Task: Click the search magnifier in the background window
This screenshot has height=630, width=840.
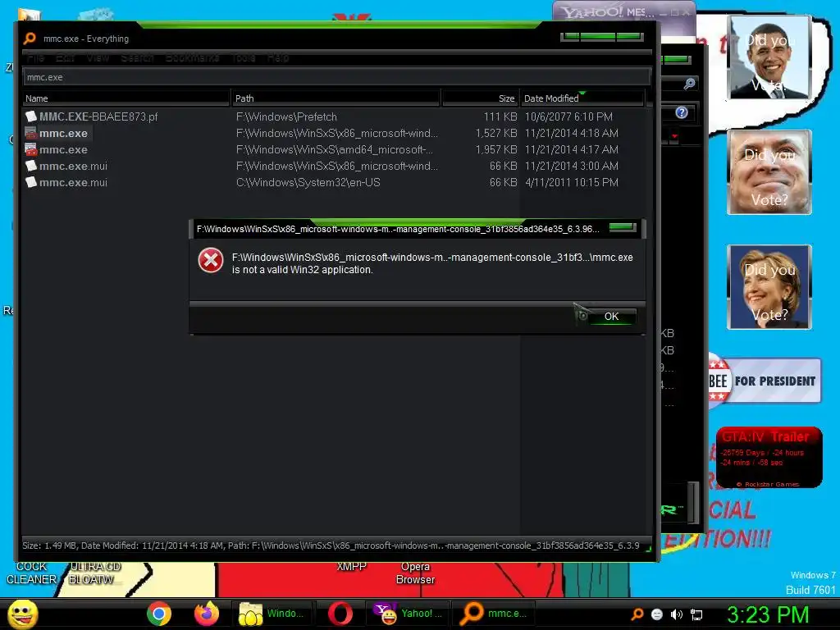Action: point(689,84)
